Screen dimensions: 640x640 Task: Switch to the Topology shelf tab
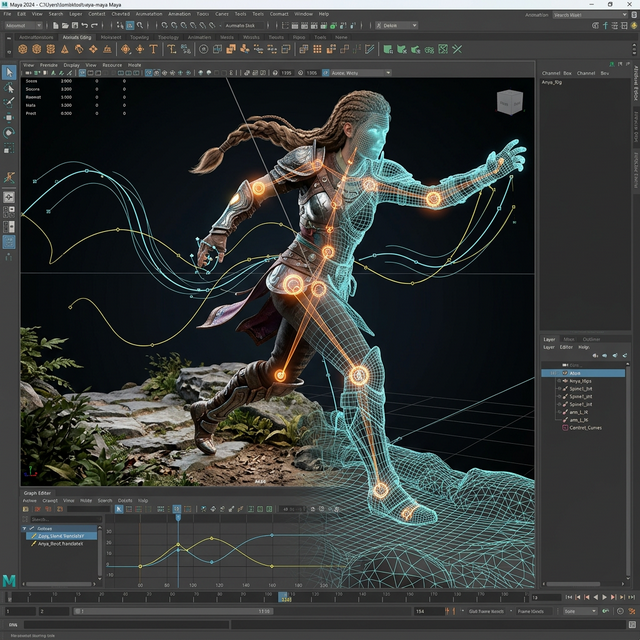[x=168, y=37]
